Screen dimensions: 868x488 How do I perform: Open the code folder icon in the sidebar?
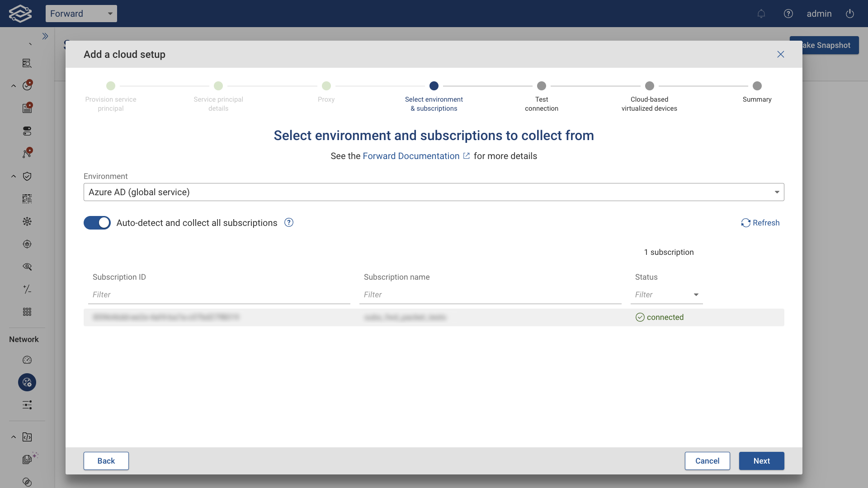(27, 437)
